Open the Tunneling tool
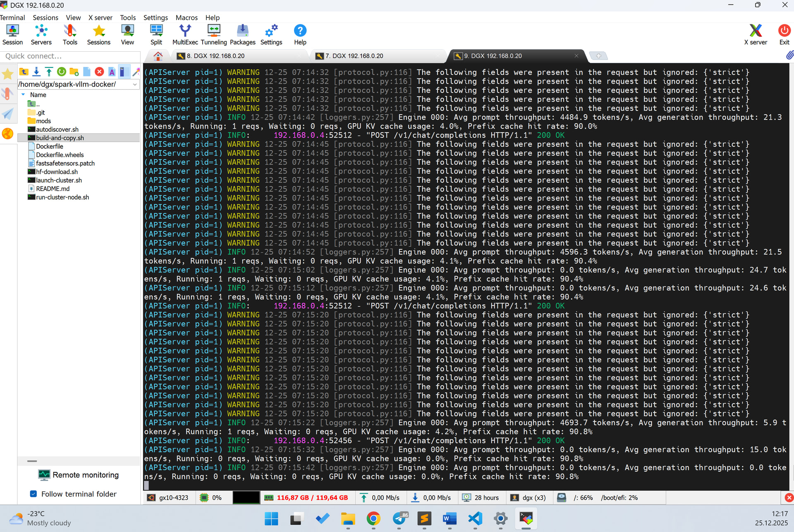This screenshot has width=794, height=532. click(x=214, y=34)
